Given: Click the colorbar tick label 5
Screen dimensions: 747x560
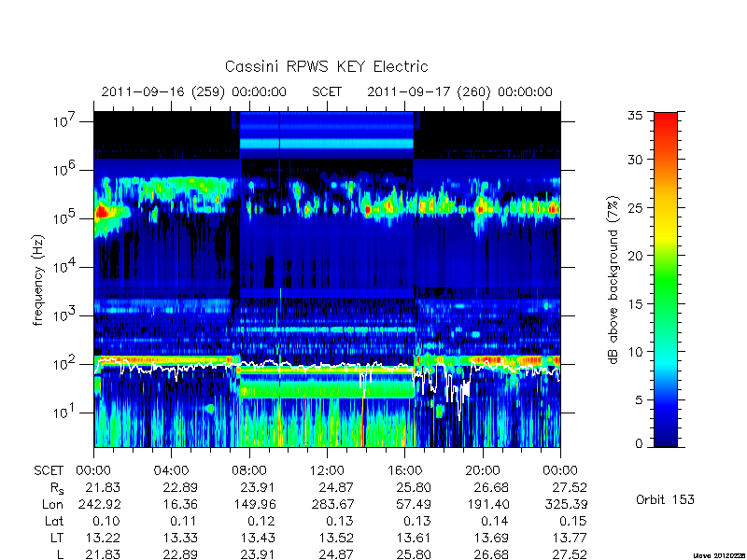Looking at the screenshot, I should pos(639,399).
